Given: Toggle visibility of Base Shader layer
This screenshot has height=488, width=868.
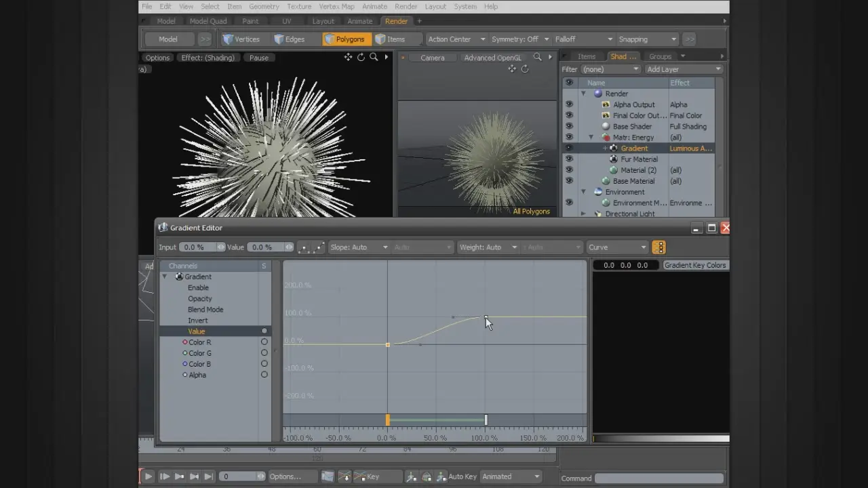Looking at the screenshot, I should pos(569,127).
